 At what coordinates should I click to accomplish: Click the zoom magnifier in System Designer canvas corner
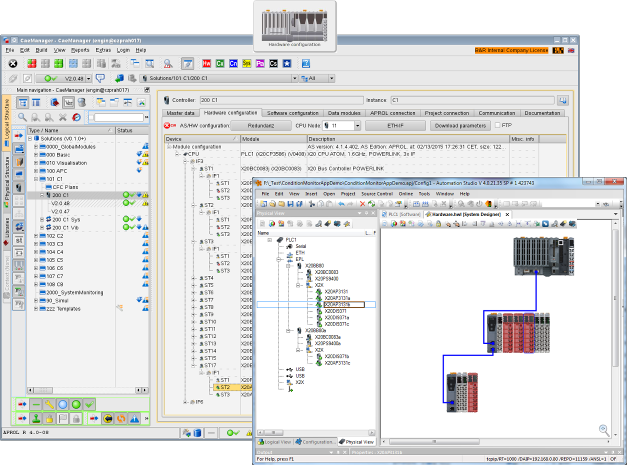point(604,430)
